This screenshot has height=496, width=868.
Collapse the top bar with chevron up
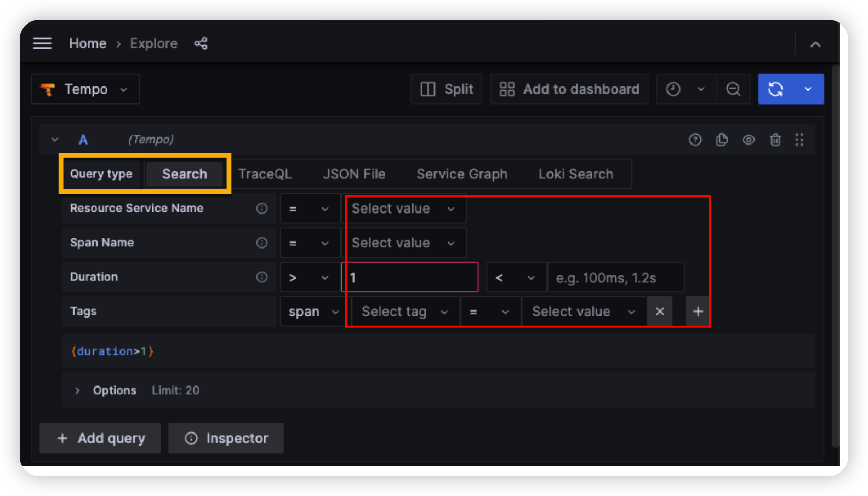point(815,44)
